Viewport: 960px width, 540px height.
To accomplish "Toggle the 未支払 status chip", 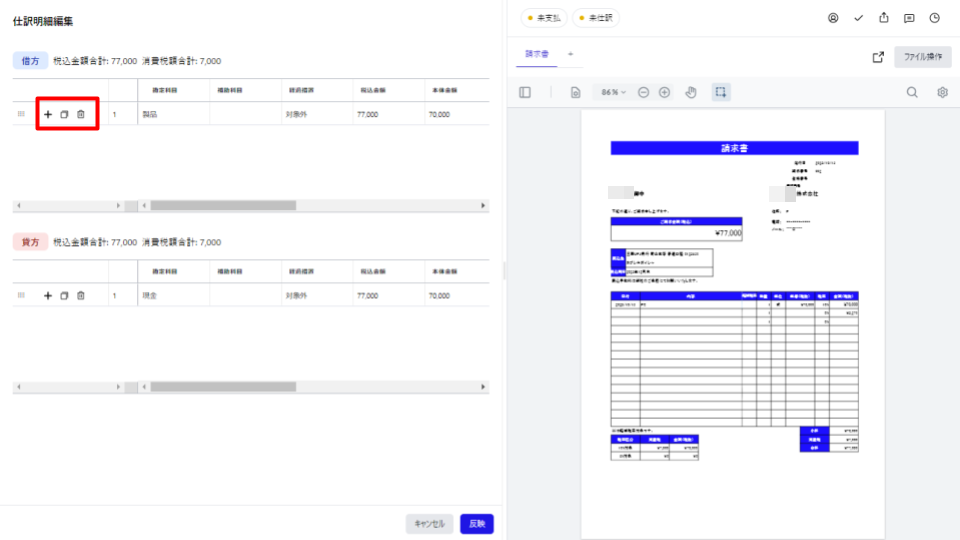I will (544, 18).
